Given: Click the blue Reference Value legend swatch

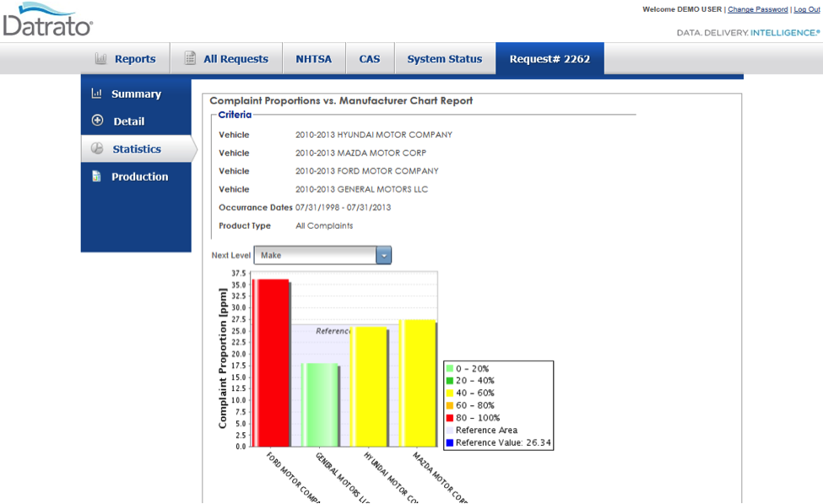Looking at the screenshot, I should tap(450, 442).
